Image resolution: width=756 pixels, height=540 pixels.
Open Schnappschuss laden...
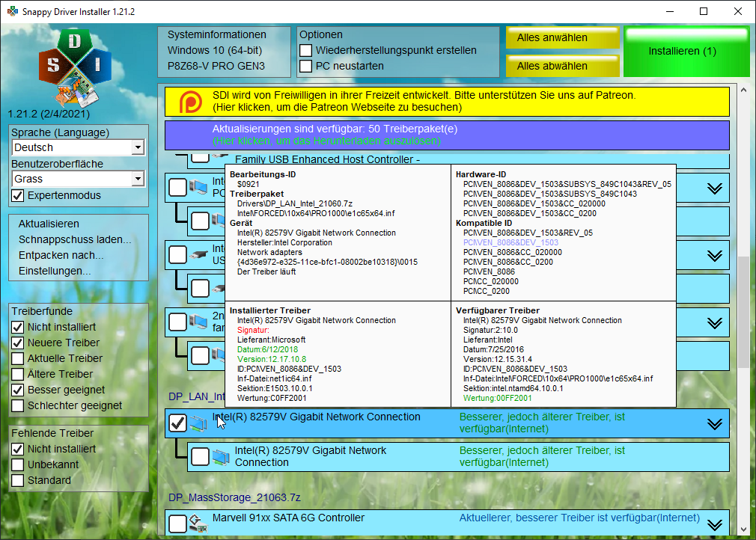[x=75, y=239]
